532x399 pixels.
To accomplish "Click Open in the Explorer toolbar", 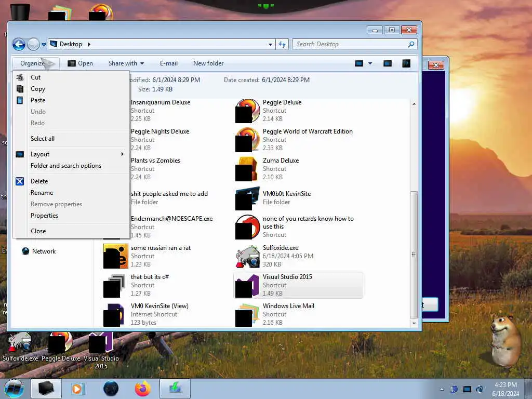I will 81,63.
